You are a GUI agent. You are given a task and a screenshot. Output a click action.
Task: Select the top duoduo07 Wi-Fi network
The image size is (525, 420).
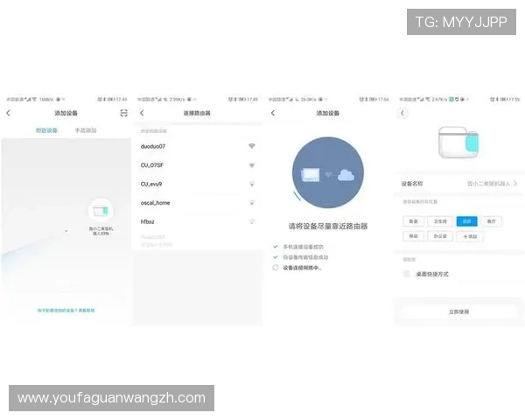click(198, 146)
